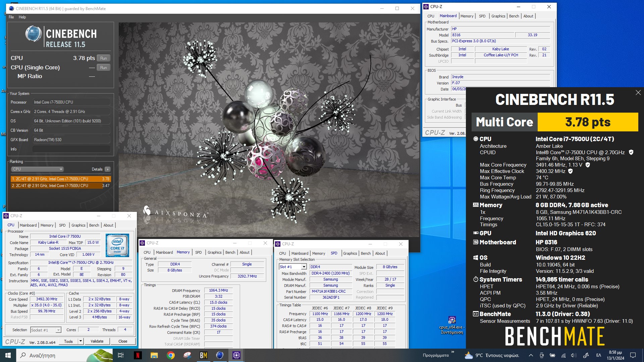Open CPU tab in the Mainboard CPU-Z window
The width and height of the screenshot is (644, 362).
click(431, 16)
